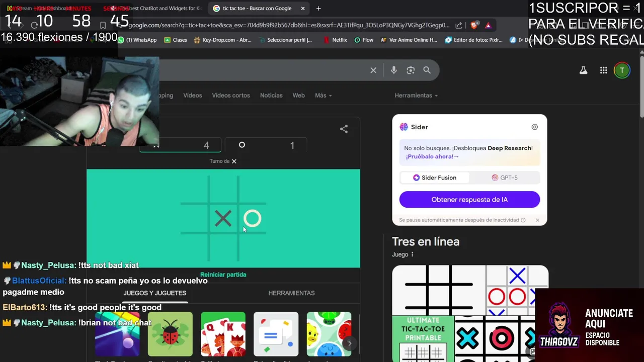Click the top-left tic tac toe cell
Image resolution: width=644 pixels, height=362 pixels.
coord(194,190)
